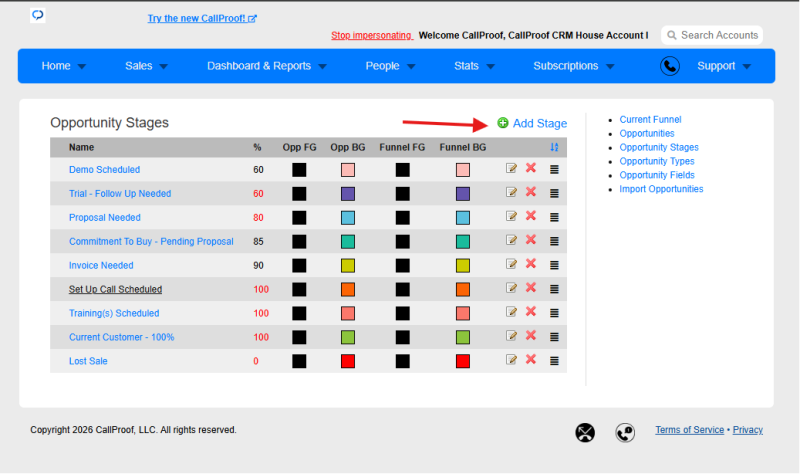The height and width of the screenshot is (474, 800).
Task: Open Opportunity Types sidebar link
Action: [x=657, y=161]
